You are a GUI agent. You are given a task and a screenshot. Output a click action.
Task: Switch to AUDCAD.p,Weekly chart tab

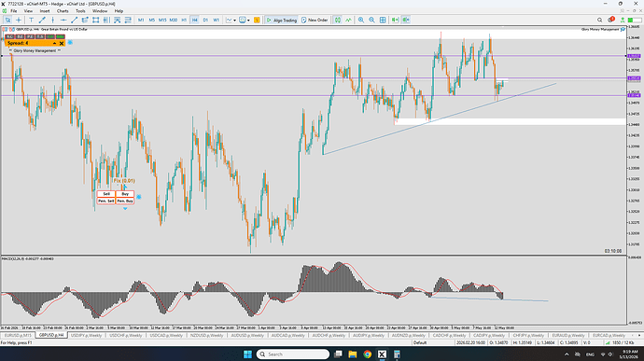point(287,335)
